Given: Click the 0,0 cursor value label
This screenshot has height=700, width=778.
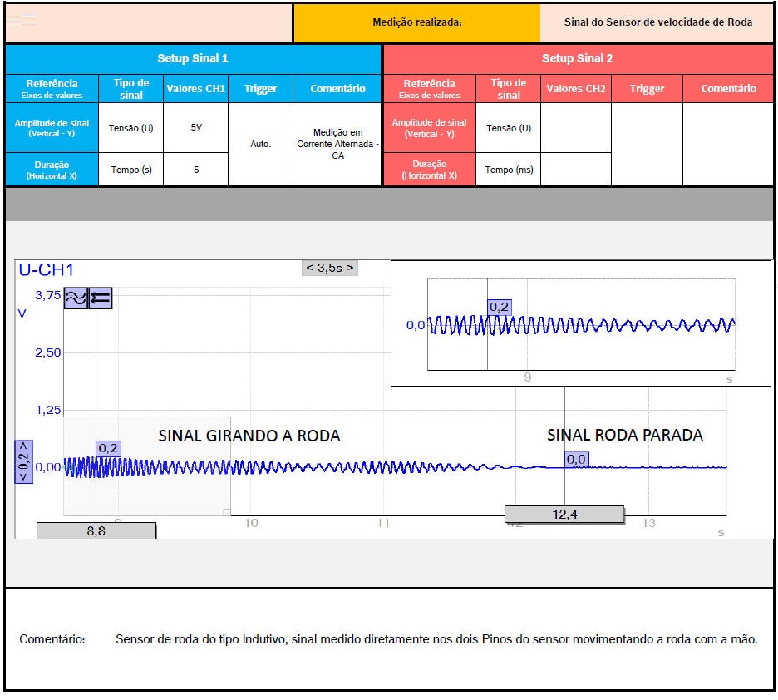Looking at the screenshot, I should pyautogui.click(x=576, y=459).
